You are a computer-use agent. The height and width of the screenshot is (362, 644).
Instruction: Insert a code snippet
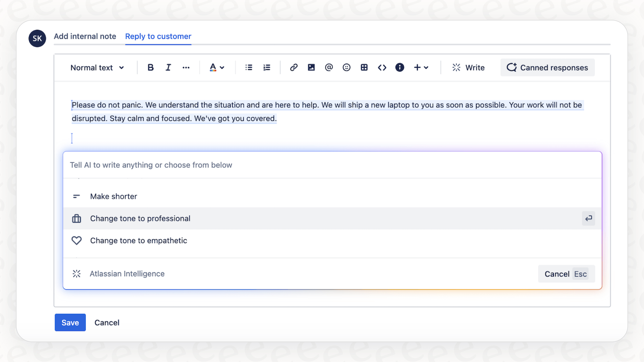[x=382, y=67]
